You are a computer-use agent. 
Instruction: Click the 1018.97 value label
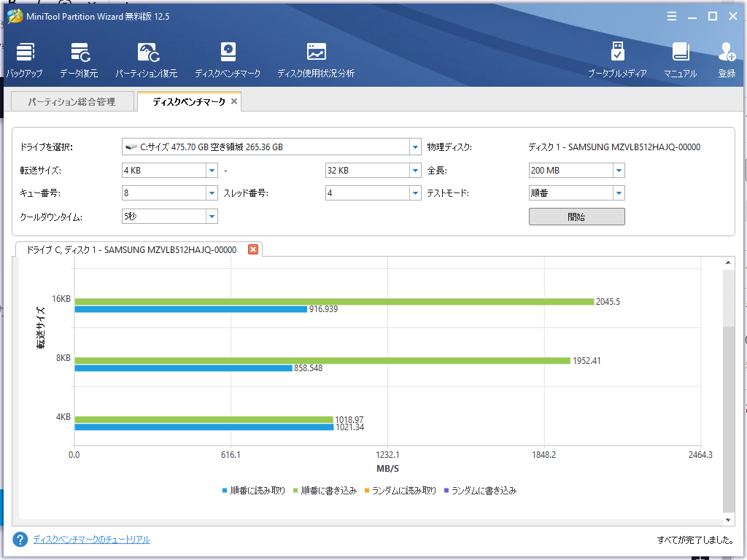pyautogui.click(x=349, y=419)
